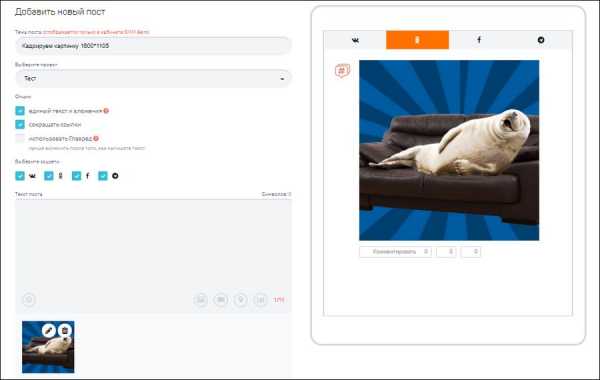This screenshot has height=380, width=600.
Task: Uncheck the Odnoklassniki network checkbox
Action: [49, 176]
